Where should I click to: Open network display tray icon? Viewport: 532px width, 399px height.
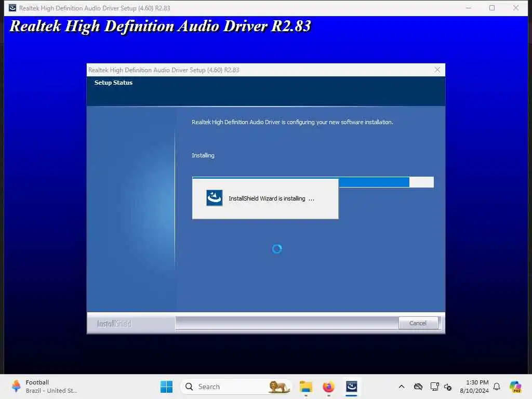pyautogui.click(x=434, y=387)
